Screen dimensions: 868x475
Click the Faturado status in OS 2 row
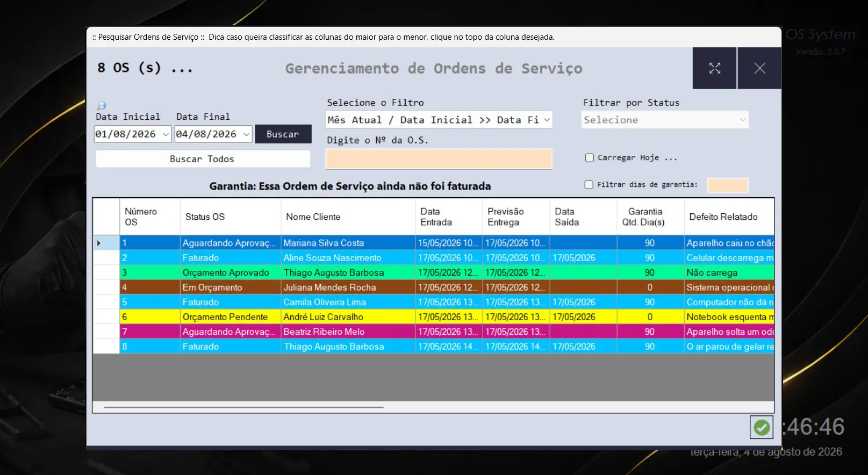231,258
